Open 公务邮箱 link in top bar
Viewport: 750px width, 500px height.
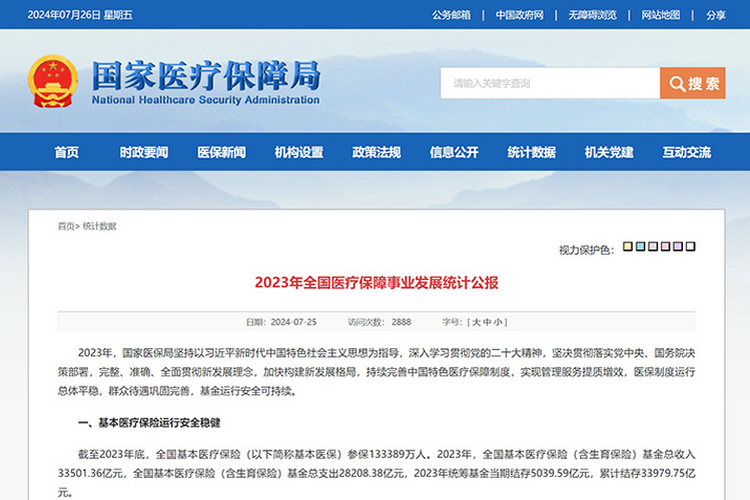pos(451,15)
